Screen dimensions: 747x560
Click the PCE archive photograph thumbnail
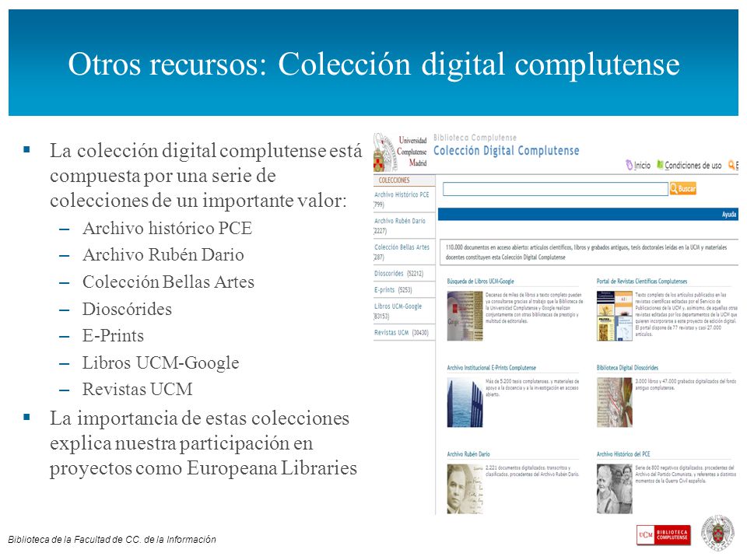tap(615, 489)
